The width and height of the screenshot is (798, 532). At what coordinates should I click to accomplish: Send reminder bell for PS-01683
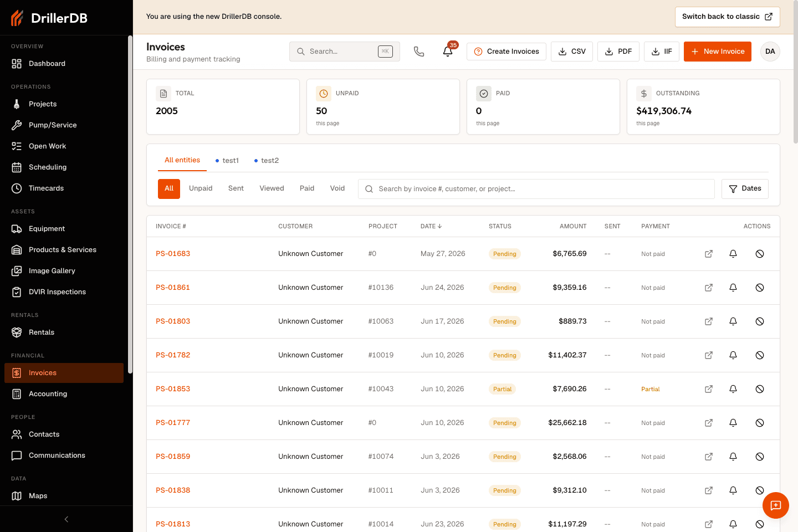pyautogui.click(x=733, y=254)
